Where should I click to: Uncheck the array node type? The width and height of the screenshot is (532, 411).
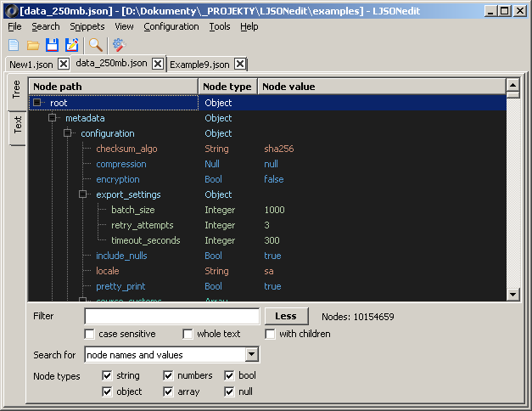tap(168, 391)
